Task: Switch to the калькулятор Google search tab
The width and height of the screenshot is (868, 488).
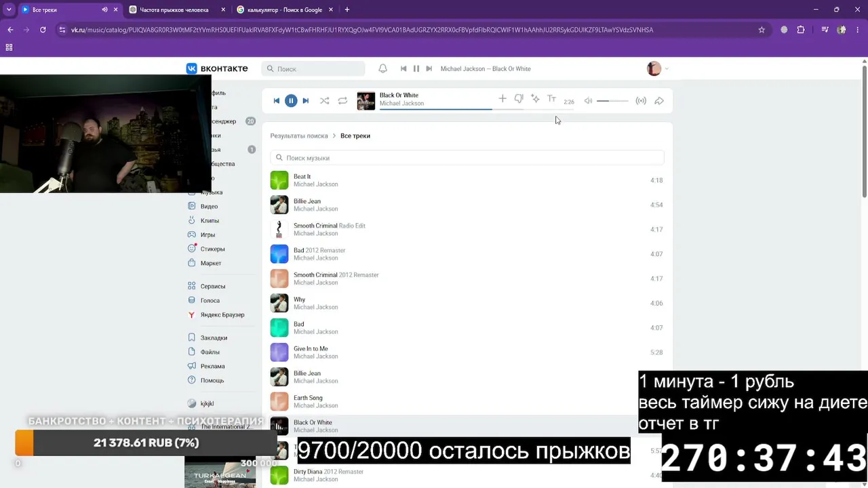Action: (x=285, y=9)
